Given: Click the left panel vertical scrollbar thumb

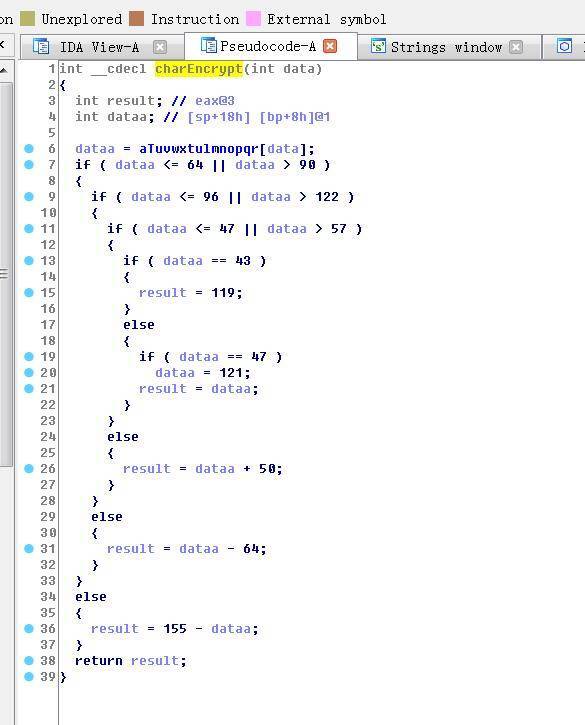Looking at the screenshot, I should click(6, 275).
